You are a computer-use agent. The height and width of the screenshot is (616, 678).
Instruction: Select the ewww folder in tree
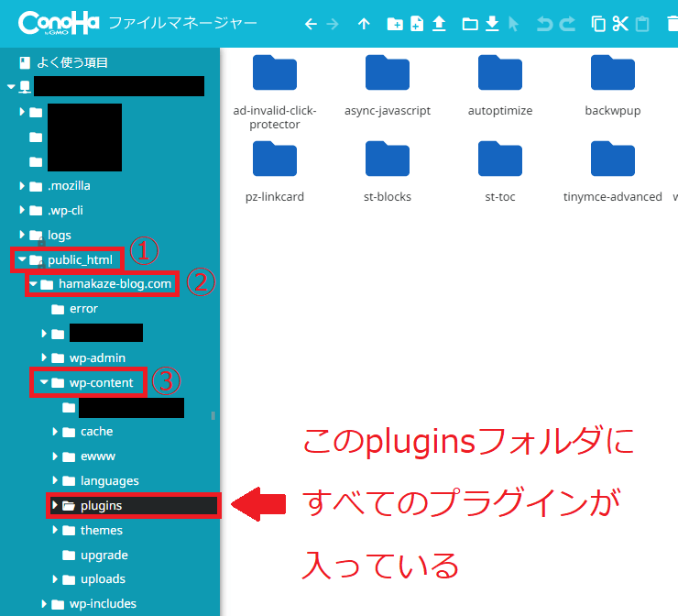click(89, 456)
